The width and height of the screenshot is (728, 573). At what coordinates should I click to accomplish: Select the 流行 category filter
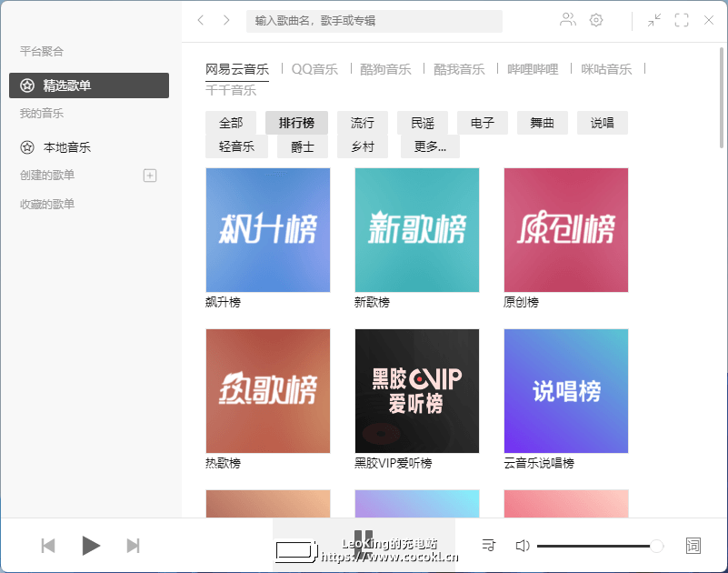pyautogui.click(x=363, y=123)
